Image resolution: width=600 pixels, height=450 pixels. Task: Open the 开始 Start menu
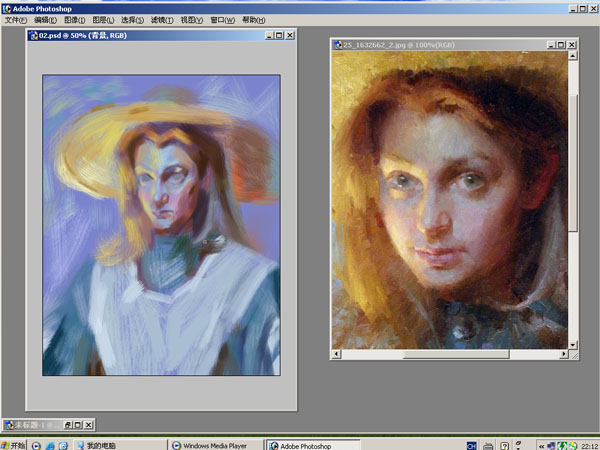13,445
